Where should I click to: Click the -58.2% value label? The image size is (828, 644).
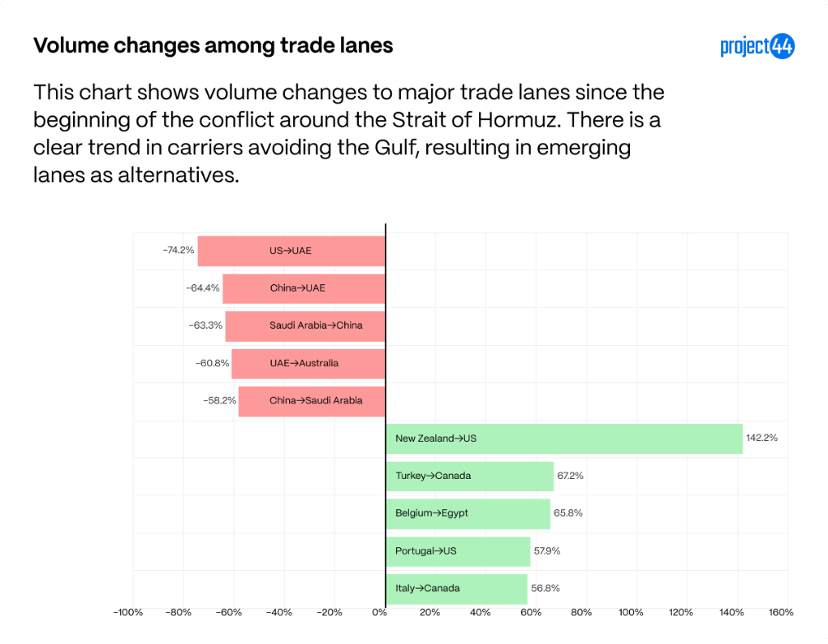click(219, 401)
